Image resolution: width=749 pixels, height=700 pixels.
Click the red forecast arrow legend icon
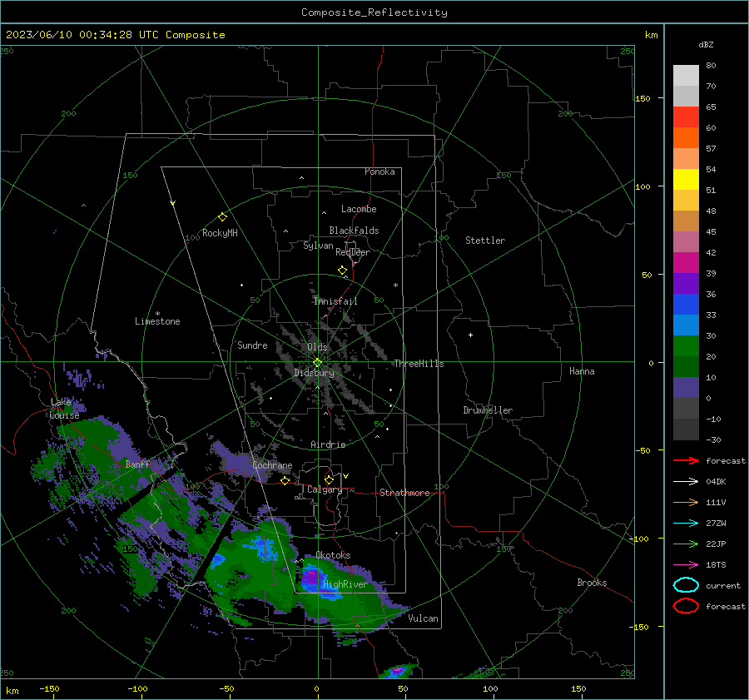click(686, 460)
